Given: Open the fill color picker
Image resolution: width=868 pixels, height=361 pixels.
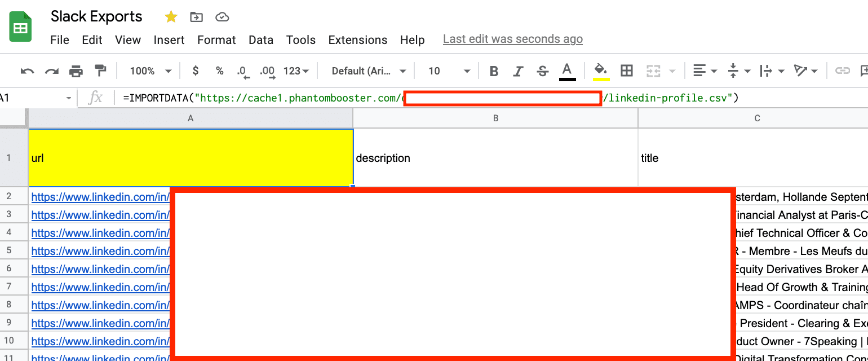Looking at the screenshot, I should tap(601, 71).
